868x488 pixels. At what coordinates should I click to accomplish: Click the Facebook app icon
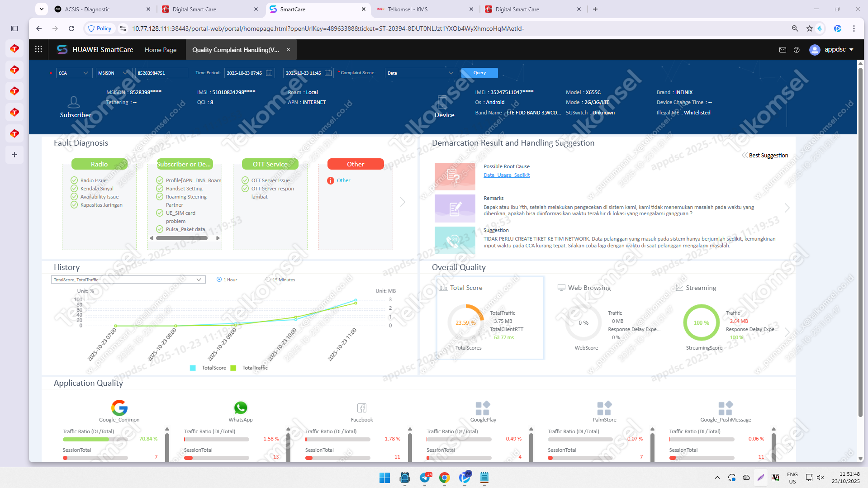coord(362,408)
